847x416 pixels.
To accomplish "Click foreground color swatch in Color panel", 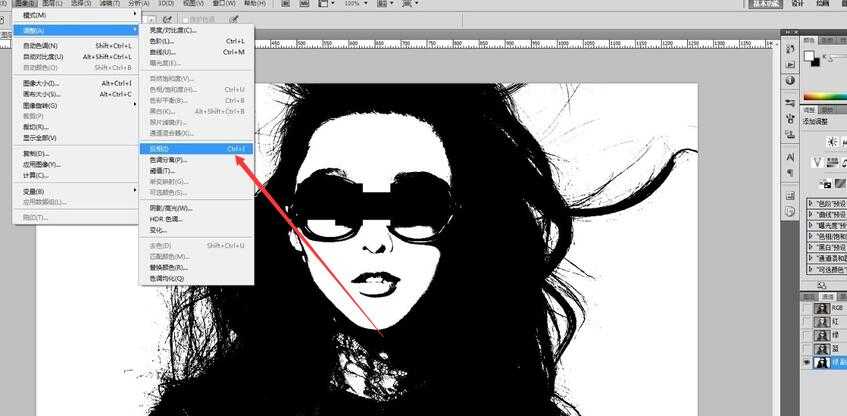I will tap(809, 56).
